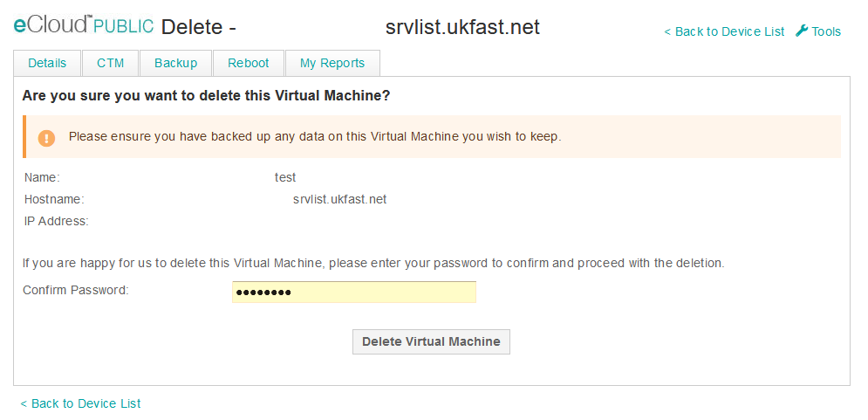Go to the Reboot tab
The width and height of the screenshot is (868, 420).
click(x=249, y=63)
